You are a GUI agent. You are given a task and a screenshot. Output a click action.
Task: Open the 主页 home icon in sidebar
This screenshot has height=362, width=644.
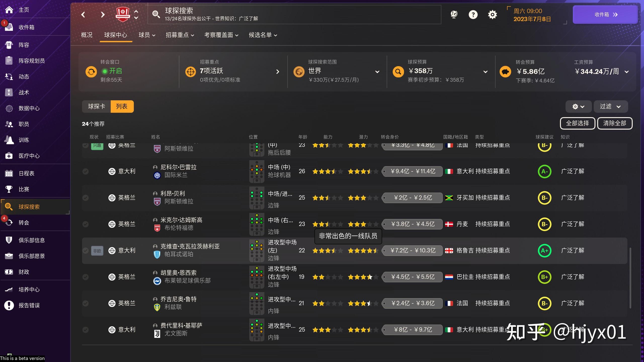(x=9, y=10)
